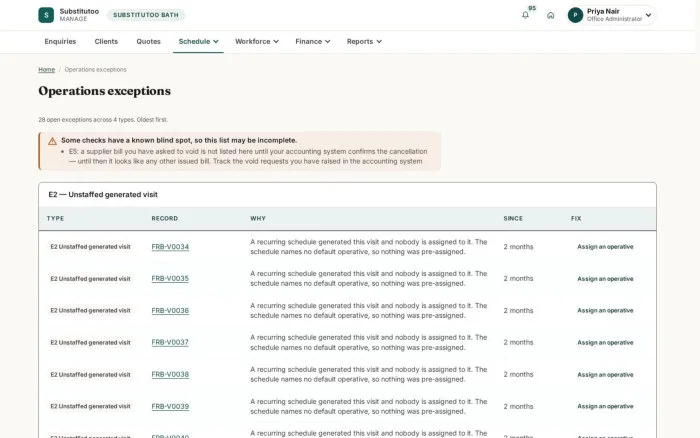The height and width of the screenshot is (438, 700).
Task: Click the home icon in header
Action: (550, 15)
